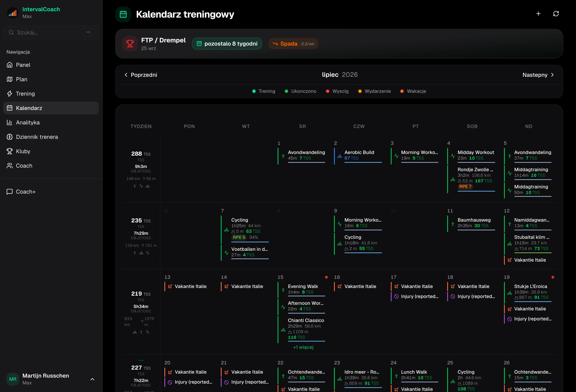Click the red race marker on day 19
The image size is (576, 392).
[552, 277]
